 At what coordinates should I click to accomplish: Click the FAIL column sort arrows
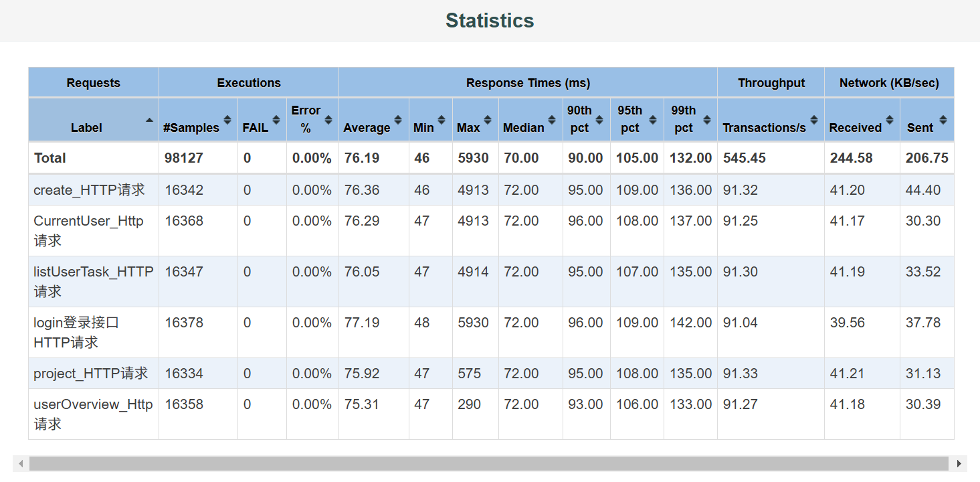[276, 120]
